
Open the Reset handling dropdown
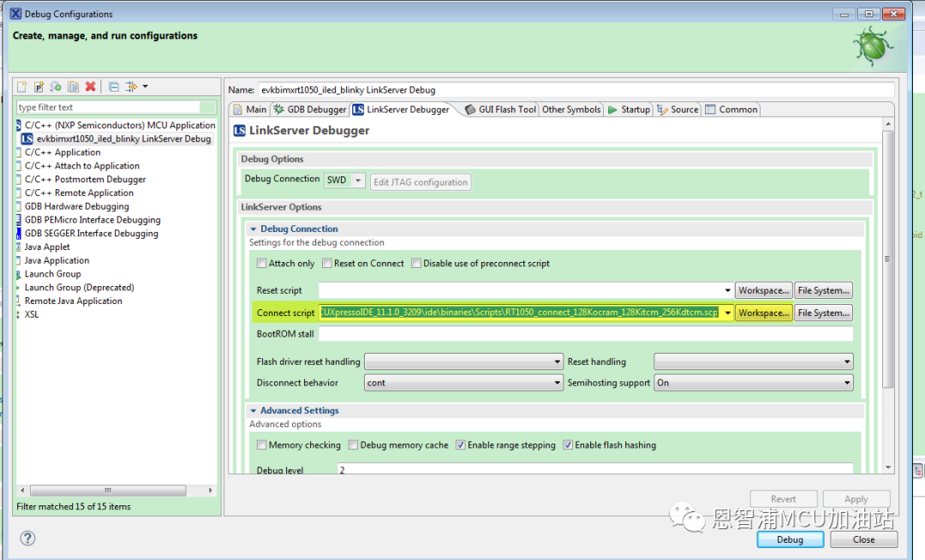754,362
